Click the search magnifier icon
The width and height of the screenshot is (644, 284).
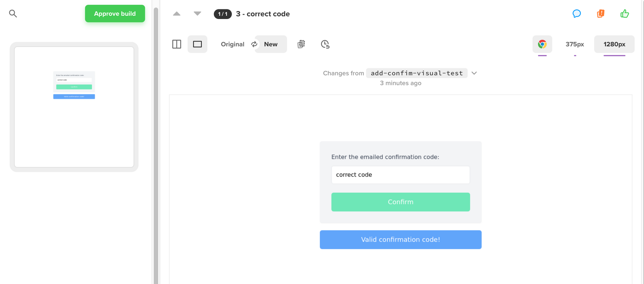tap(13, 14)
